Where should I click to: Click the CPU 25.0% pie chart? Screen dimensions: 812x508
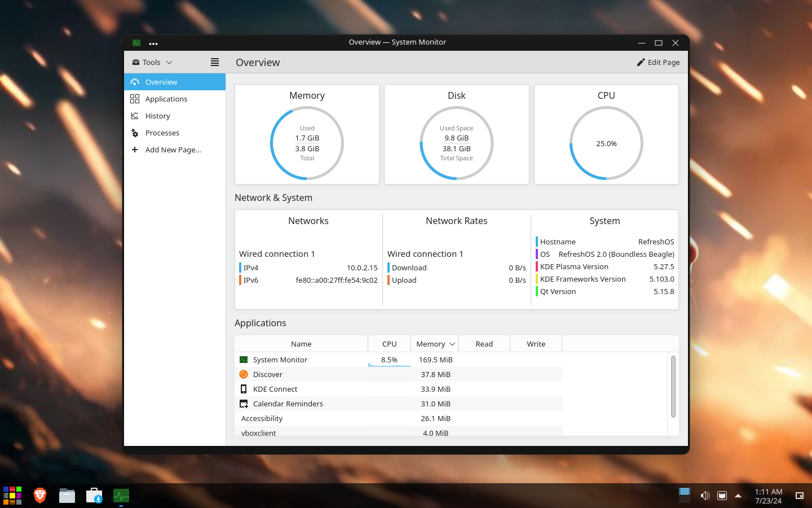point(606,143)
